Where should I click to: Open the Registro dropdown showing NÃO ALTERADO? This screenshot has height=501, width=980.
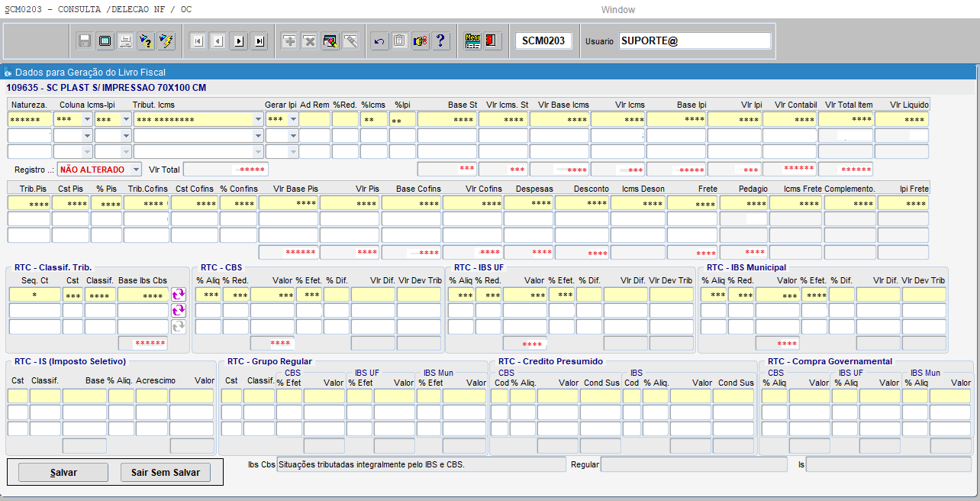(136, 169)
